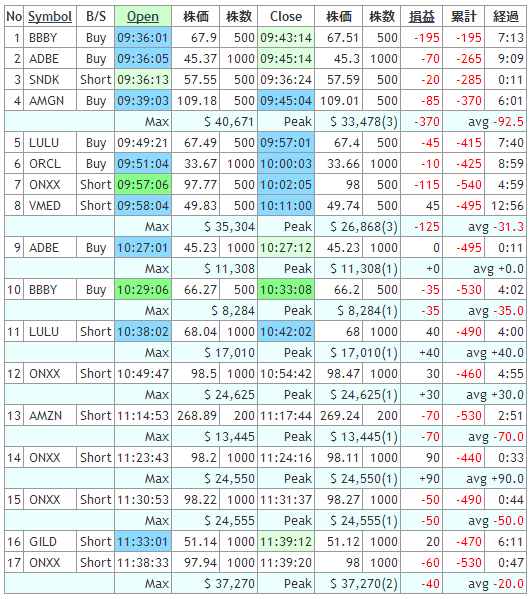530x599 pixels.
Task: Click cumulative value -540
Action: tap(469, 185)
